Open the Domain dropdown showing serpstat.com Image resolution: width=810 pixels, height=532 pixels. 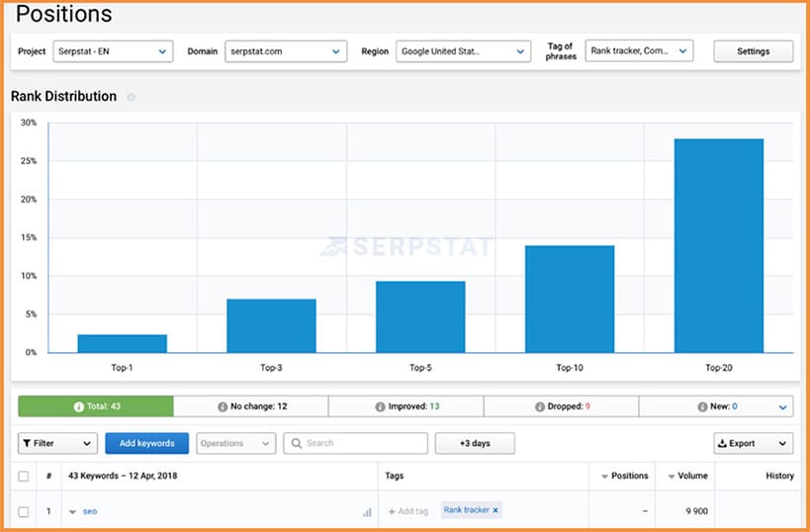[x=286, y=51]
